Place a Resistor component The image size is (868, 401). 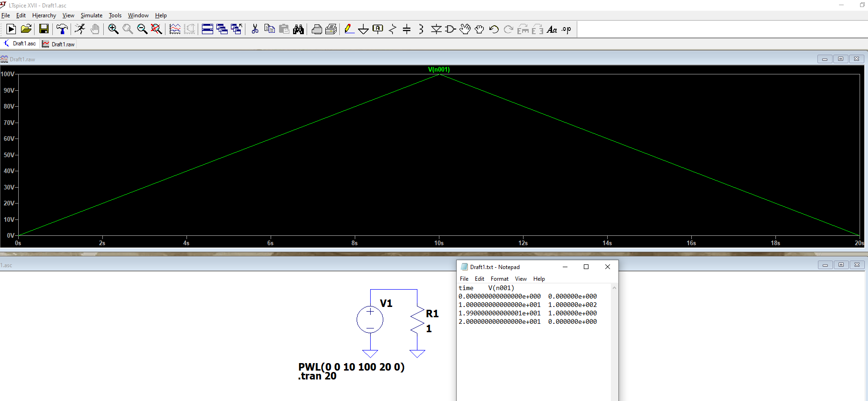392,29
